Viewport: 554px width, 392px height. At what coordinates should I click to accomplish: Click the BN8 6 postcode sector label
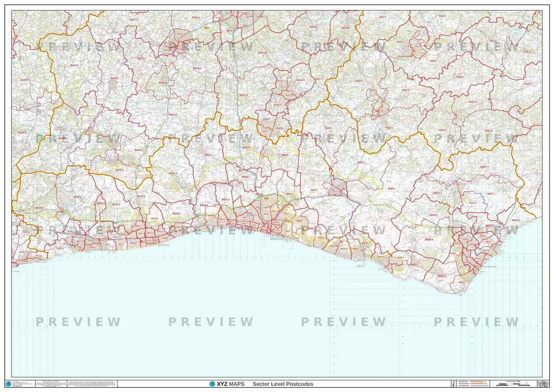(391, 188)
